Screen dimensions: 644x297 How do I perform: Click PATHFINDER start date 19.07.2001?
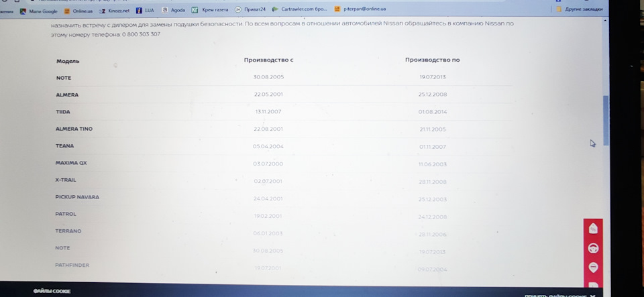(268, 268)
